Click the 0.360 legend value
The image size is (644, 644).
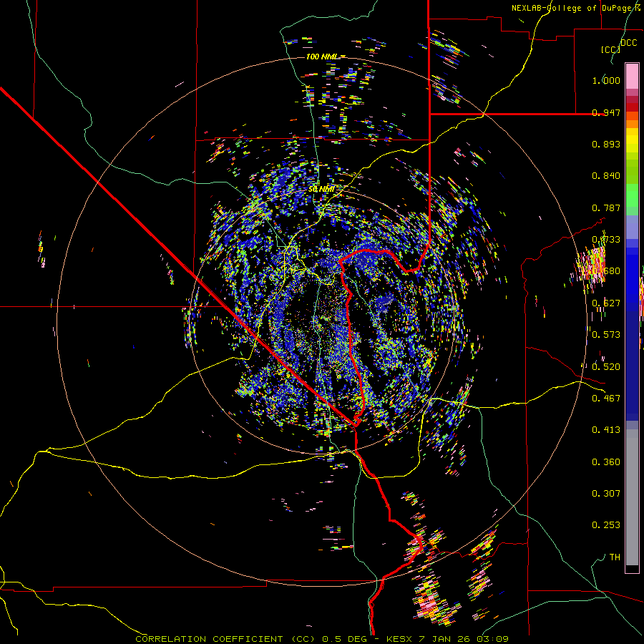pyautogui.click(x=606, y=462)
